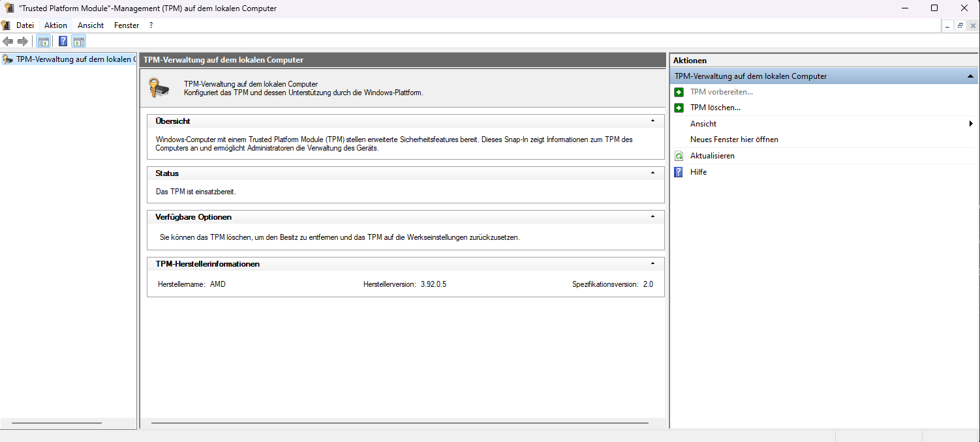Click the Hilfe question mark icon in Aktionen
The height and width of the screenshot is (442, 980).
tap(679, 171)
